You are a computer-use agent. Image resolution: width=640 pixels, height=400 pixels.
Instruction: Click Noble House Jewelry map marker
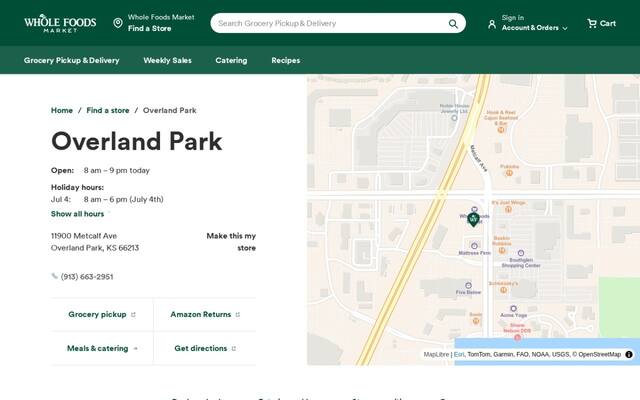(x=454, y=118)
